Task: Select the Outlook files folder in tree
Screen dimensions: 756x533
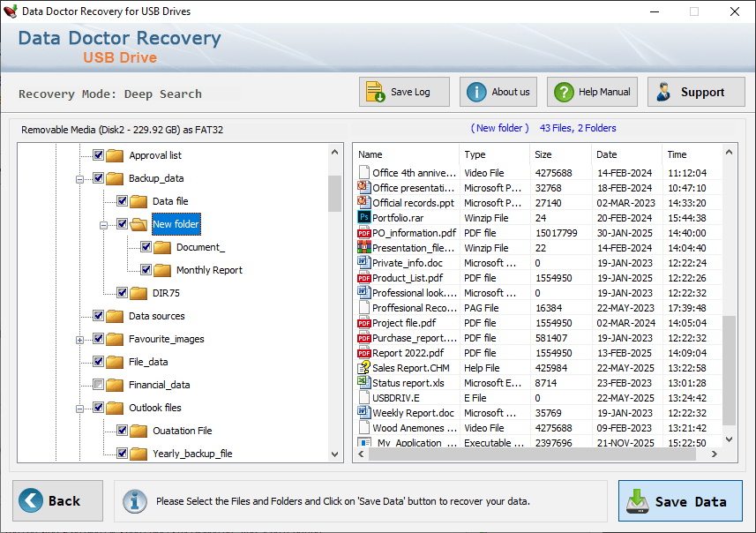Action: pyautogui.click(x=154, y=408)
